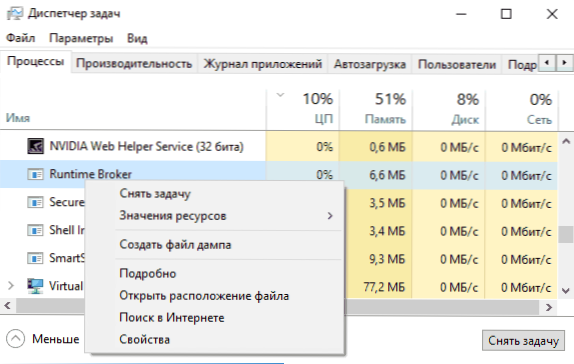Click the 0 МБ/с disk value for Runtime Broker
This screenshot has height=364, width=574.
(459, 175)
